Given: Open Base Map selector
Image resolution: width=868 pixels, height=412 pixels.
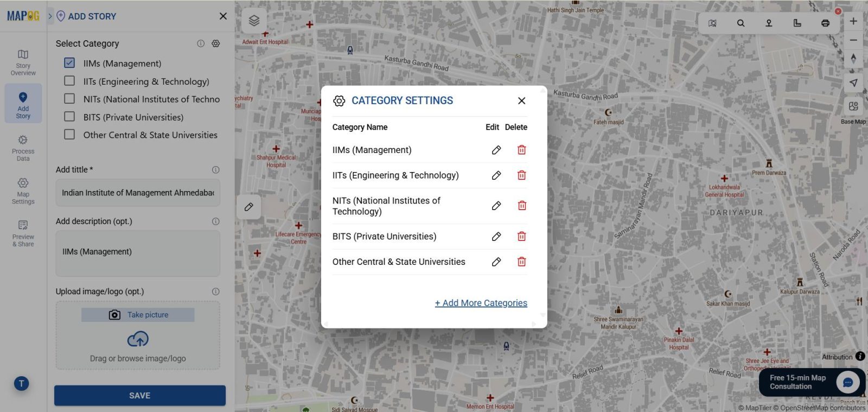Looking at the screenshot, I should coord(853,106).
